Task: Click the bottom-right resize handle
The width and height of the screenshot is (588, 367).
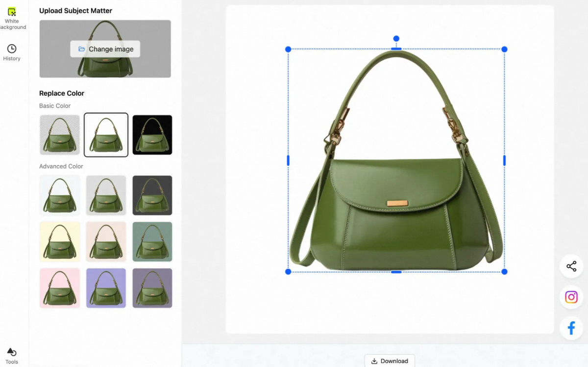Action: (x=504, y=271)
